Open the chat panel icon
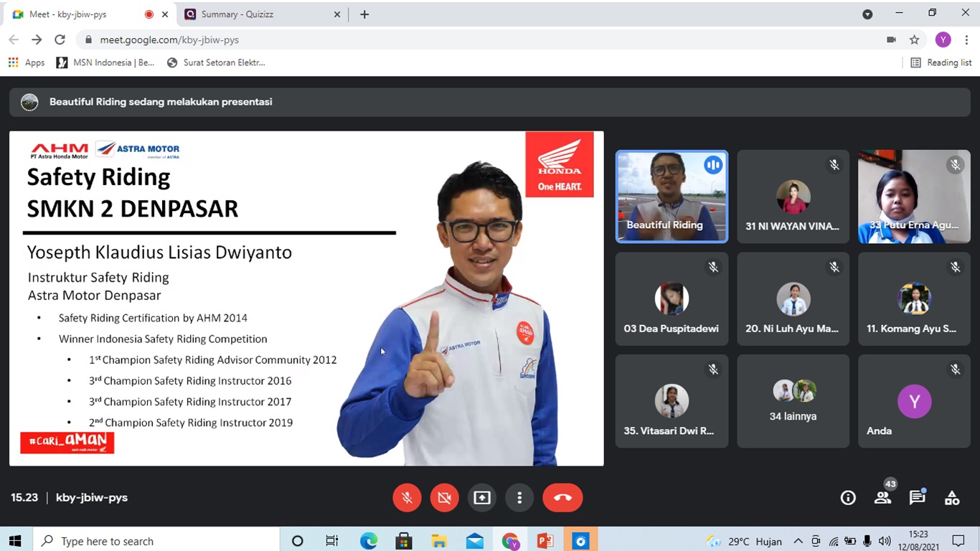This screenshot has width=980, height=551. tap(917, 498)
